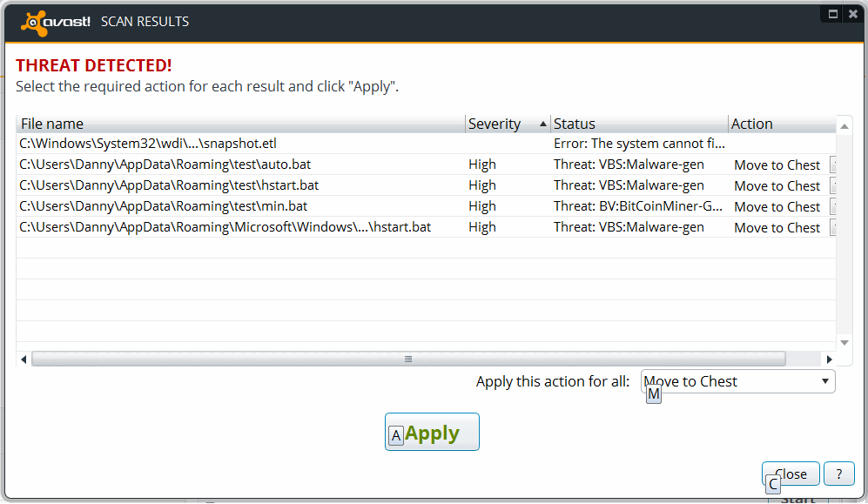Image resolution: width=868 pixels, height=504 pixels.
Task: Open action dropdown for min.bat row
Action: pyautogui.click(x=832, y=207)
